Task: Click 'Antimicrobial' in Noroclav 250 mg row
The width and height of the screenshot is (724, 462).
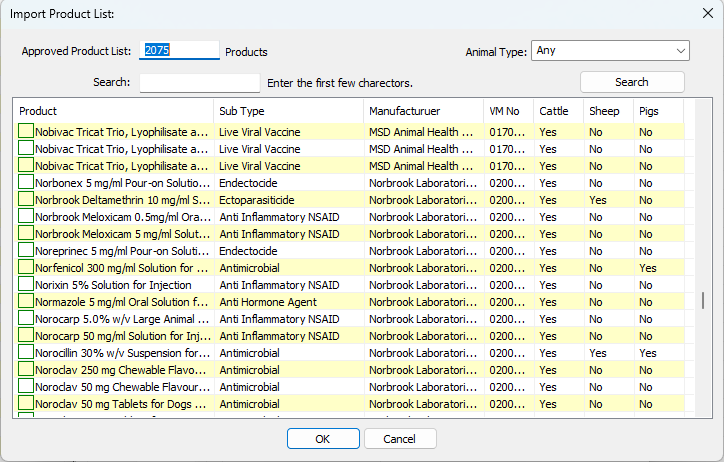Action: pyautogui.click(x=249, y=370)
